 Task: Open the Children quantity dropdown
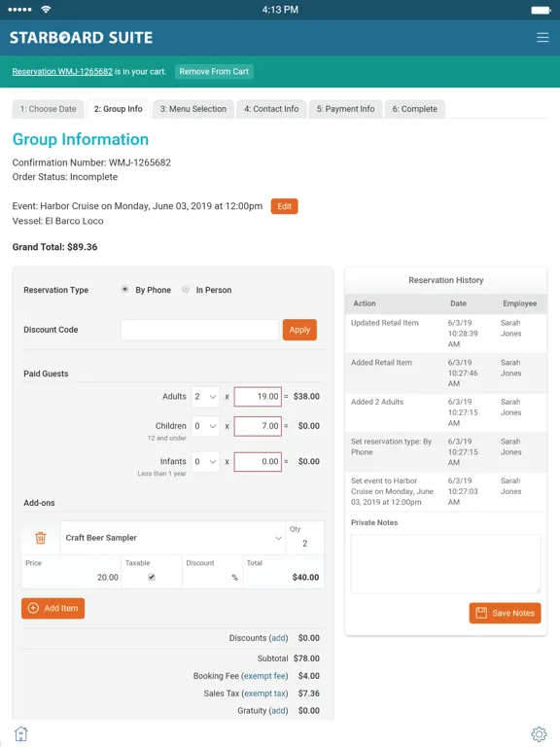[205, 426]
